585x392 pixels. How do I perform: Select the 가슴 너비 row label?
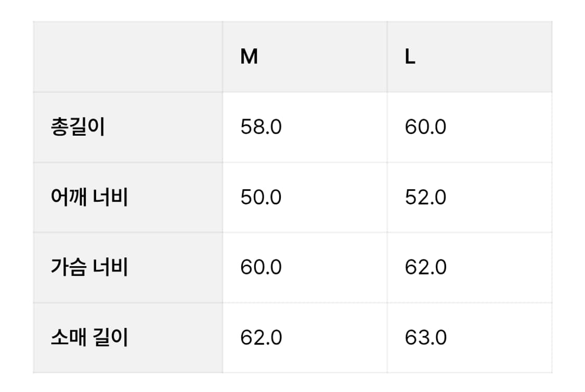[89, 268]
